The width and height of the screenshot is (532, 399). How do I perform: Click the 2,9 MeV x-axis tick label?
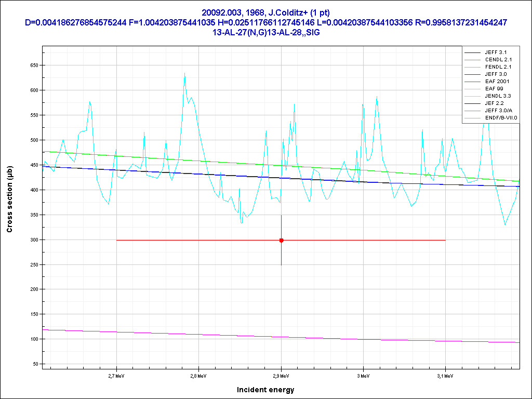[281, 375]
